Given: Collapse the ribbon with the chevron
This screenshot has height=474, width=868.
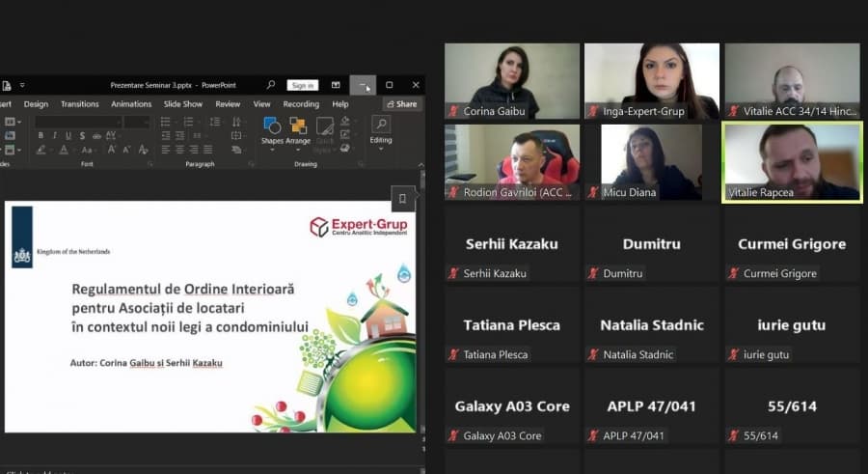Looking at the screenshot, I should click(420, 165).
